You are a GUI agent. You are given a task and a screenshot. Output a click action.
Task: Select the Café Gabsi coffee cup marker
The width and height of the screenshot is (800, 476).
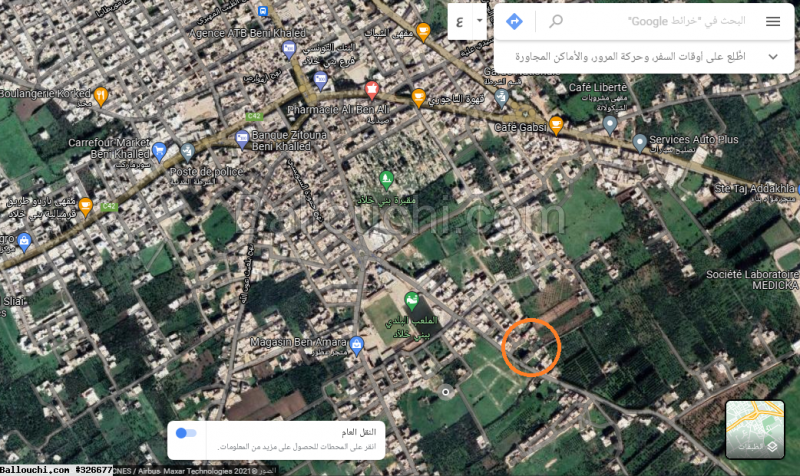[x=556, y=125]
